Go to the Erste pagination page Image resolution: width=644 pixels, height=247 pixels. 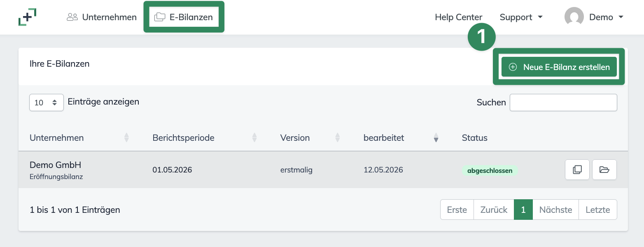coord(457,210)
